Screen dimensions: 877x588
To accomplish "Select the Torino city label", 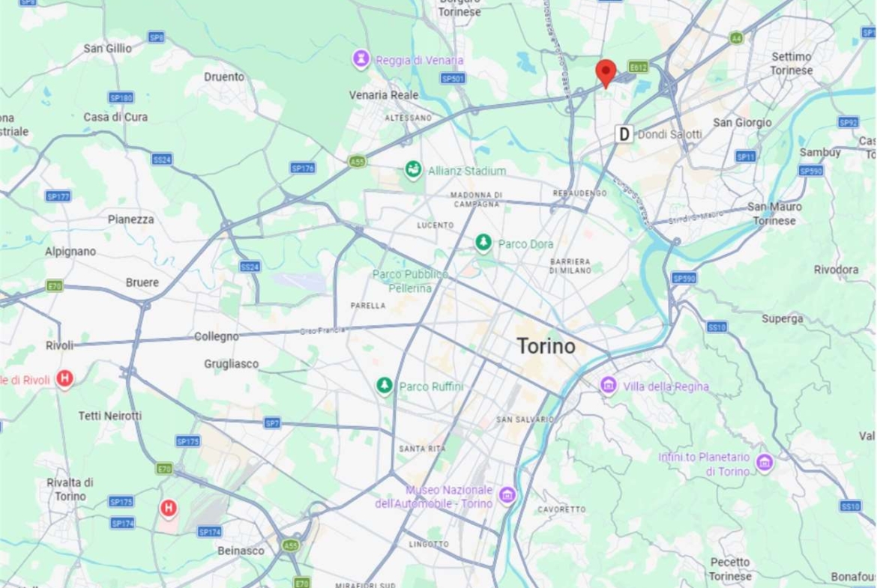I will pos(546,346).
